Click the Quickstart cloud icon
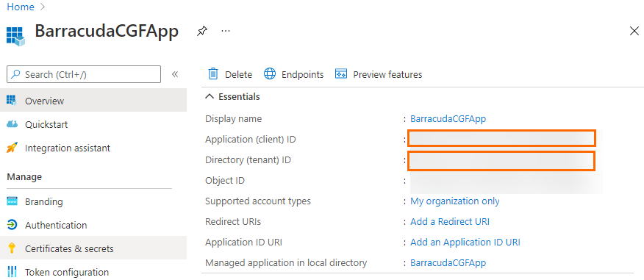The width and height of the screenshot is (644, 280). click(x=12, y=124)
